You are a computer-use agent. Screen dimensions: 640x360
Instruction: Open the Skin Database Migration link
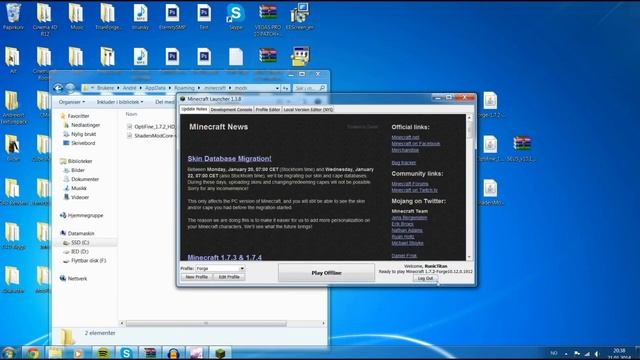click(x=229, y=158)
